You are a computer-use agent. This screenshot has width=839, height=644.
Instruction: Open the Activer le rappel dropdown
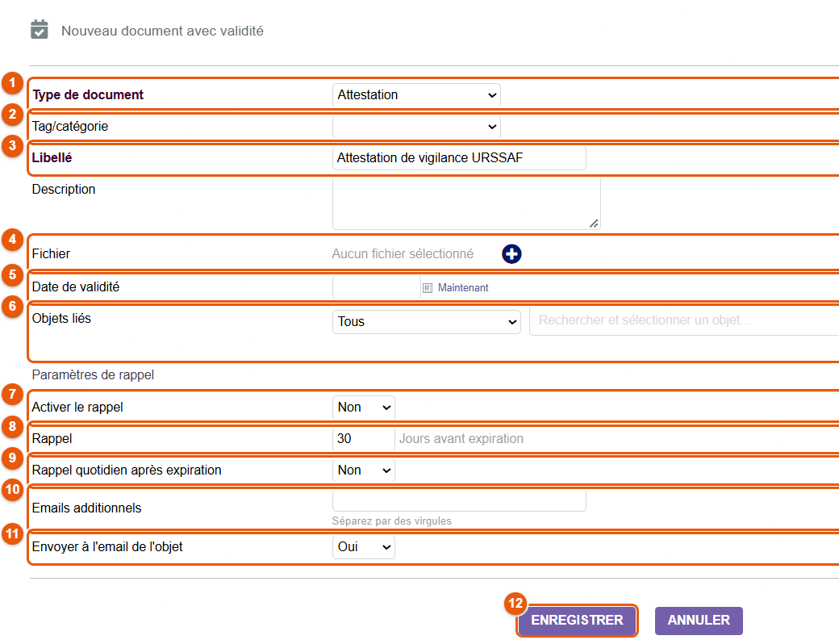363,408
